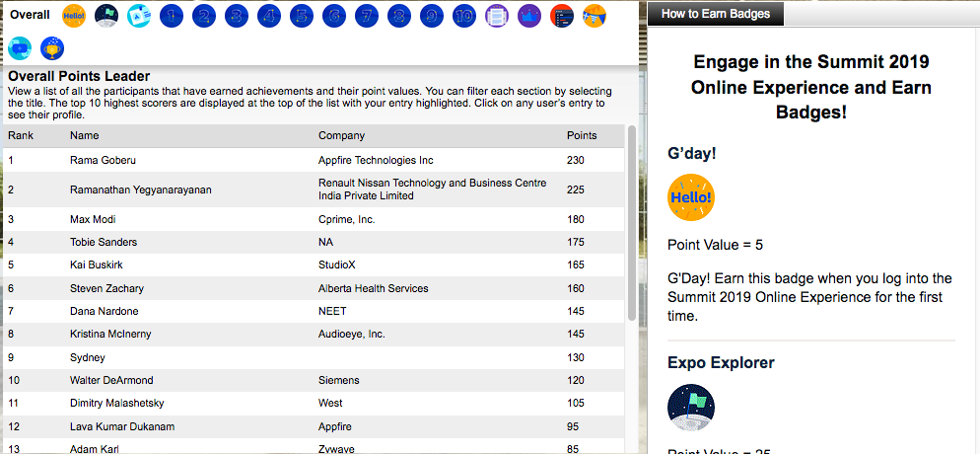
Task: Click the 180 points value
Action: [x=575, y=219]
